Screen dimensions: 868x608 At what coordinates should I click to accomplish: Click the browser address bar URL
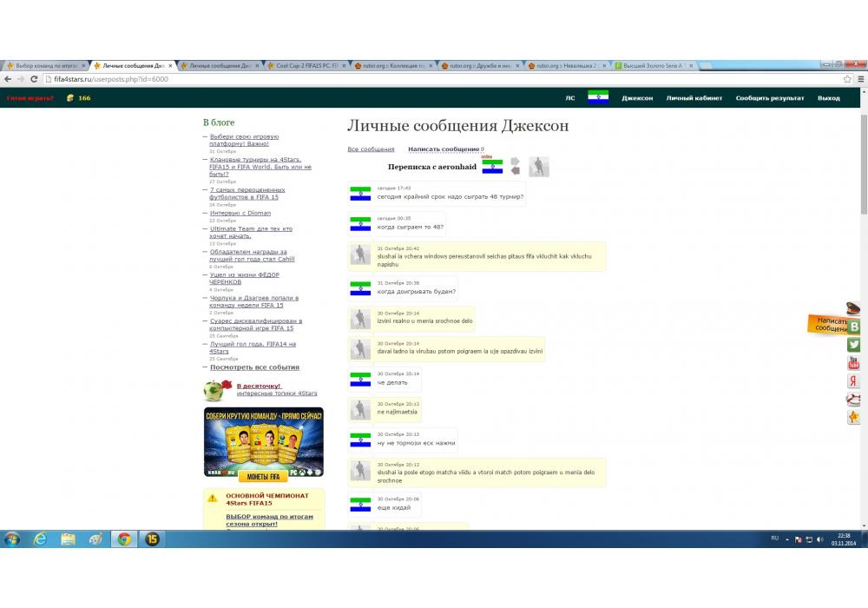click(x=111, y=79)
